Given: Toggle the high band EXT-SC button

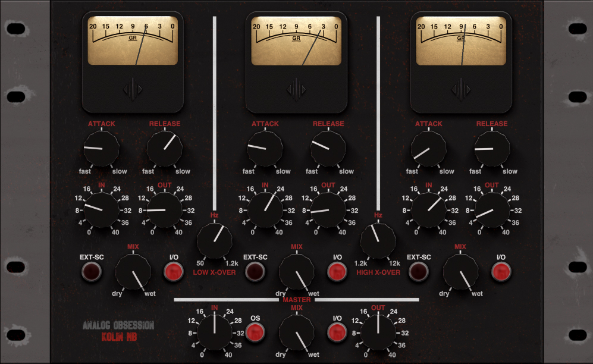Looking at the screenshot, I should click(x=419, y=271).
